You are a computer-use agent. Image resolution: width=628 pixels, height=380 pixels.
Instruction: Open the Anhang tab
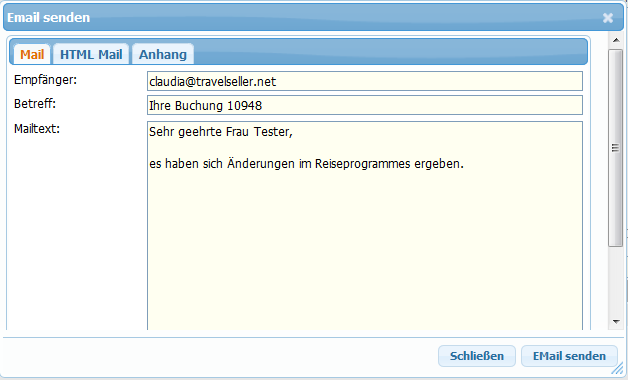163,54
